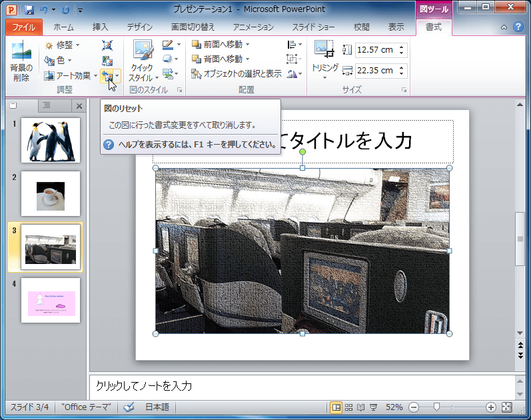This screenshot has height=420, width=531.
Task: Select slide 1 penguin thumbnail
Action: [51, 141]
